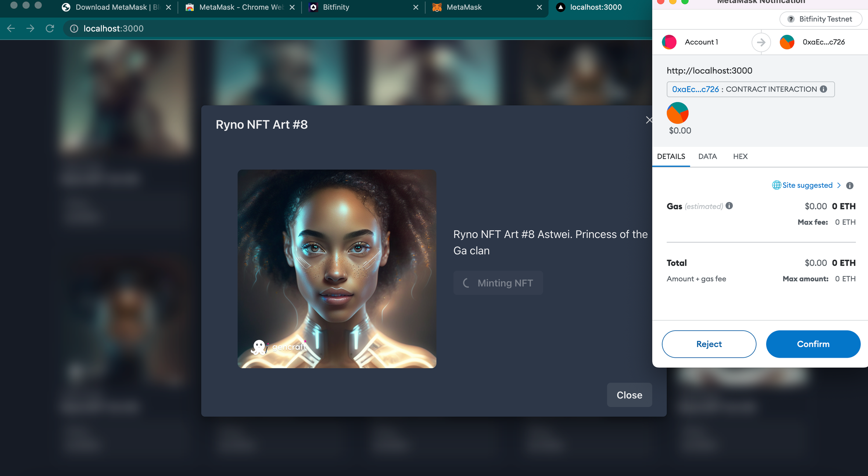868x476 pixels.
Task: Click info icon beside Site suggested
Action: point(850,185)
